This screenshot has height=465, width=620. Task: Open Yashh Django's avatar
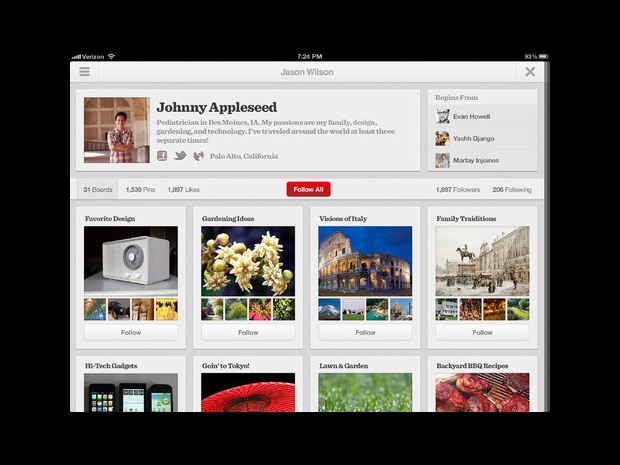click(x=442, y=138)
